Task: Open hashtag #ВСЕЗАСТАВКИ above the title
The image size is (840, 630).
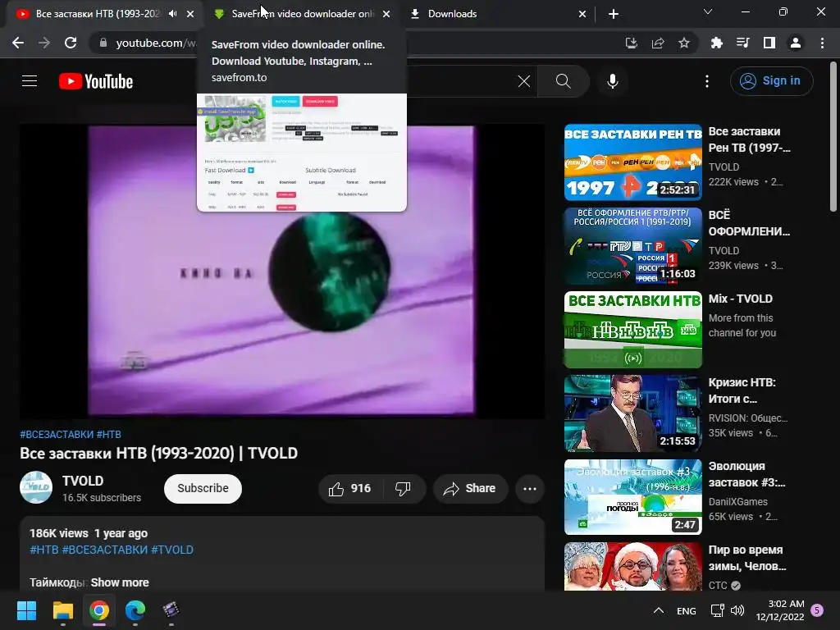Action: pyautogui.click(x=57, y=435)
